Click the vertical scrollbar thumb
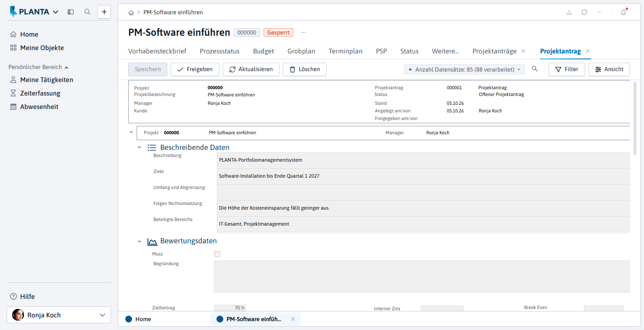This screenshot has width=644, height=330. (x=635, y=118)
